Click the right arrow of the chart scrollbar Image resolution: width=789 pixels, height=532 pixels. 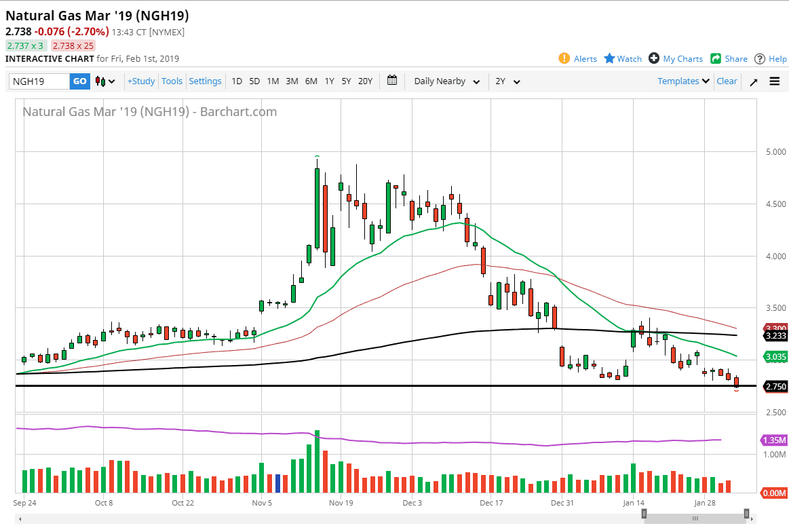753,519
